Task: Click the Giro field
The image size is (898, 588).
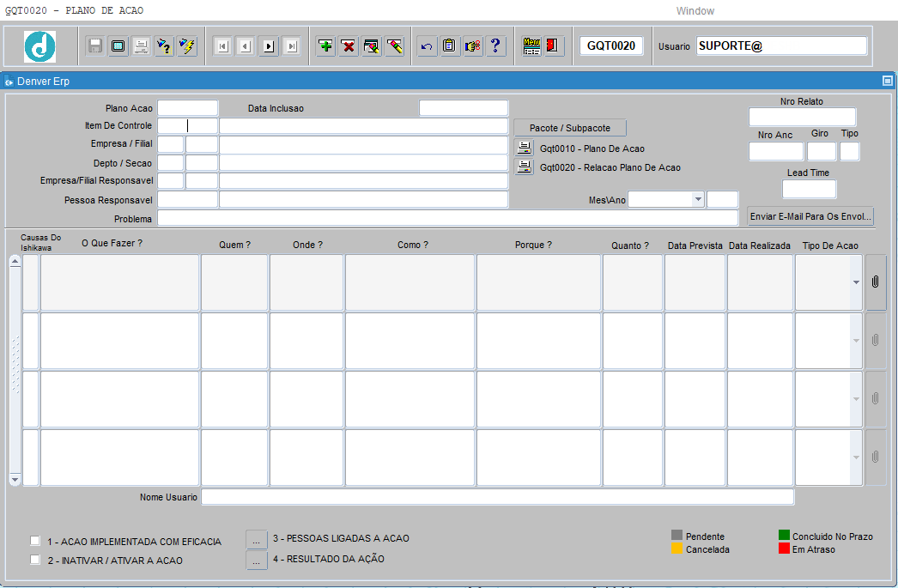Action: (822, 151)
